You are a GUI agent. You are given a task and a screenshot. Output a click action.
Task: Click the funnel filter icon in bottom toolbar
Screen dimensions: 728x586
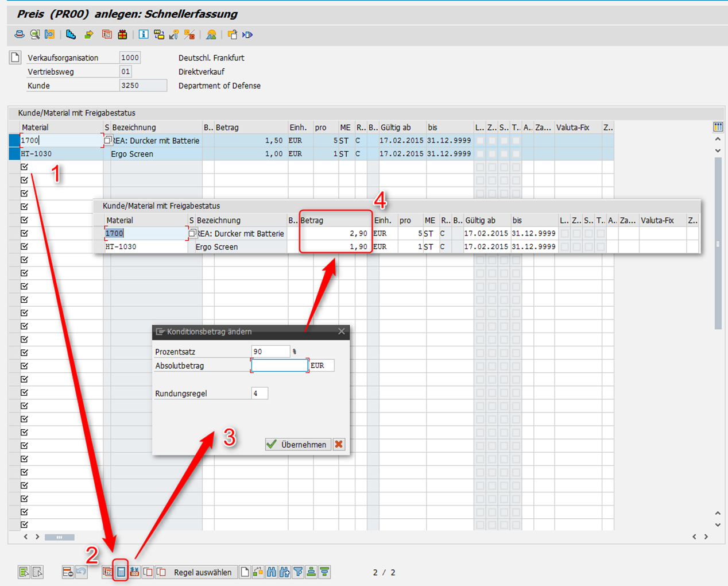pos(298,572)
